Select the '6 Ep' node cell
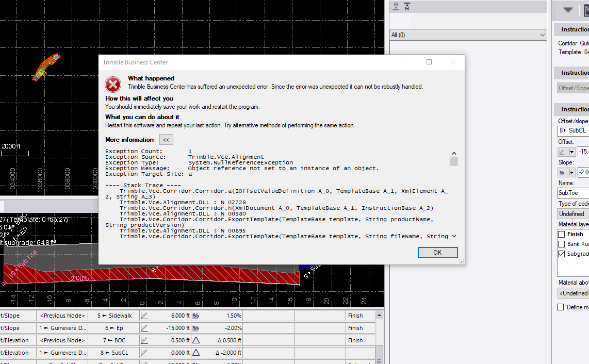This screenshot has width=589, height=364. 114,328
